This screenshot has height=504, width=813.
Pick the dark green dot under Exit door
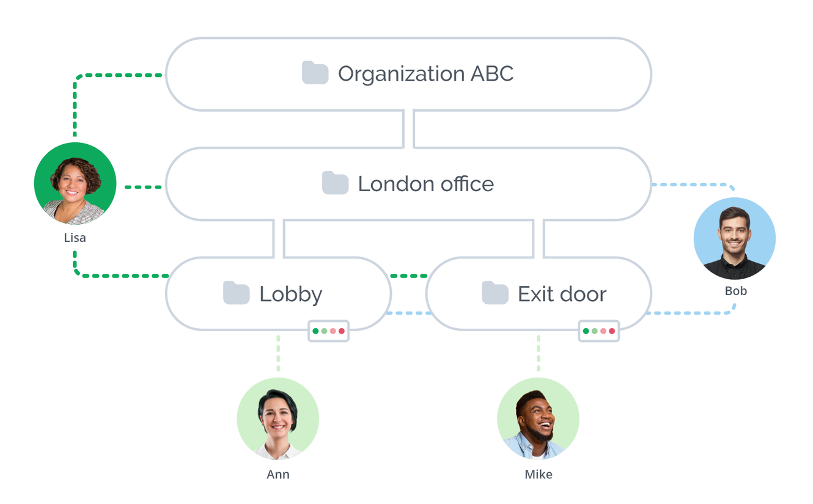[x=586, y=331]
